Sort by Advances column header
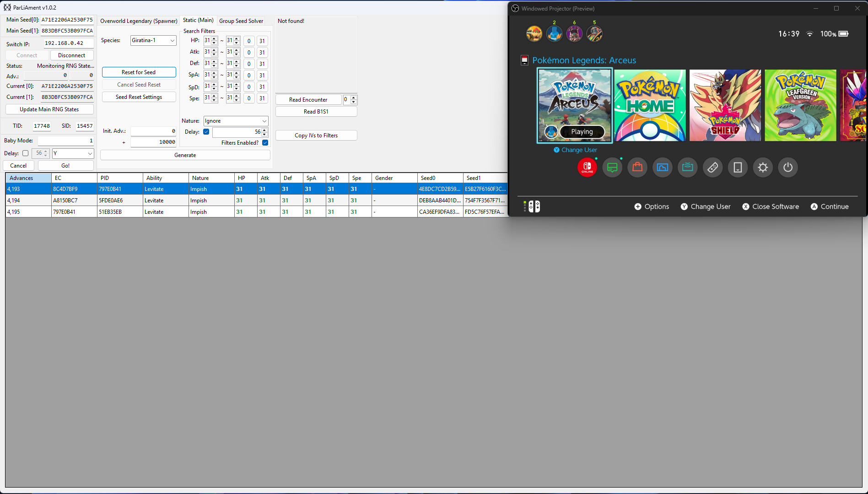The image size is (868, 494). point(28,178)
